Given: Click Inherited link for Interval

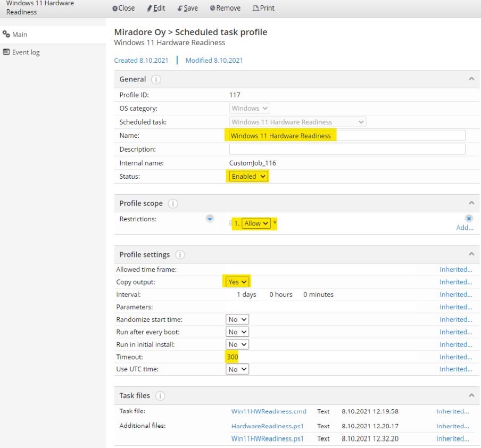Looking at the screenshot, I should click(456, 295).
